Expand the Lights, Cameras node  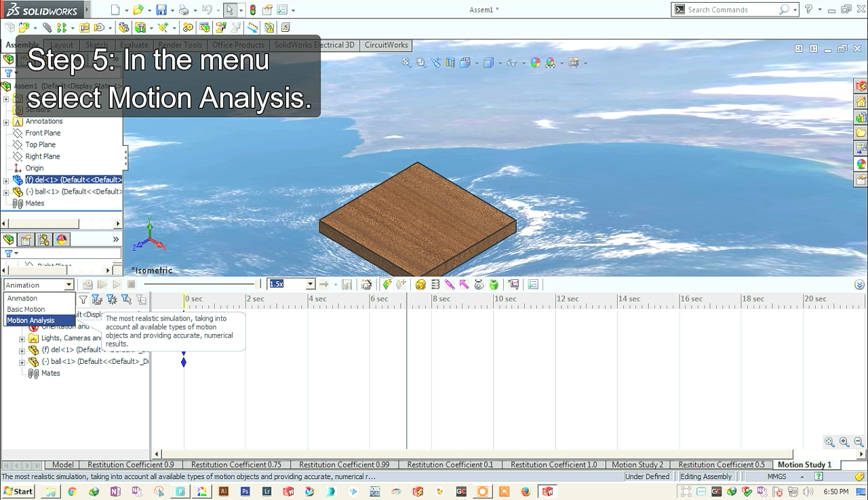[22, 339]
